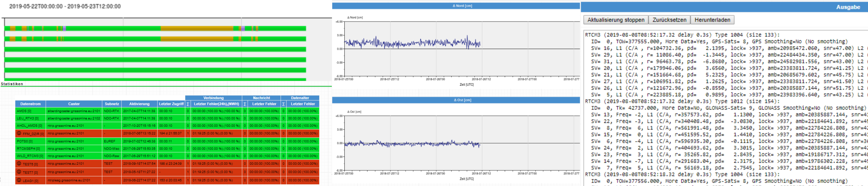Sort table by Letzter Zugriff column header
The image size is (868, 186).
tap(171, 104)
